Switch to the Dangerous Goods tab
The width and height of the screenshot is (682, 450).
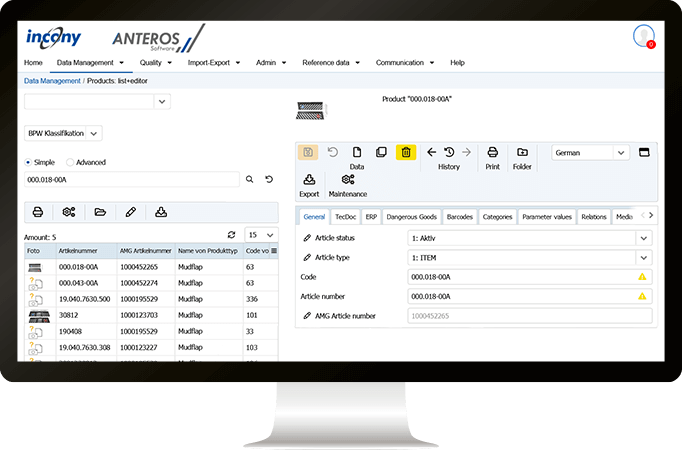tap(411, 217)
